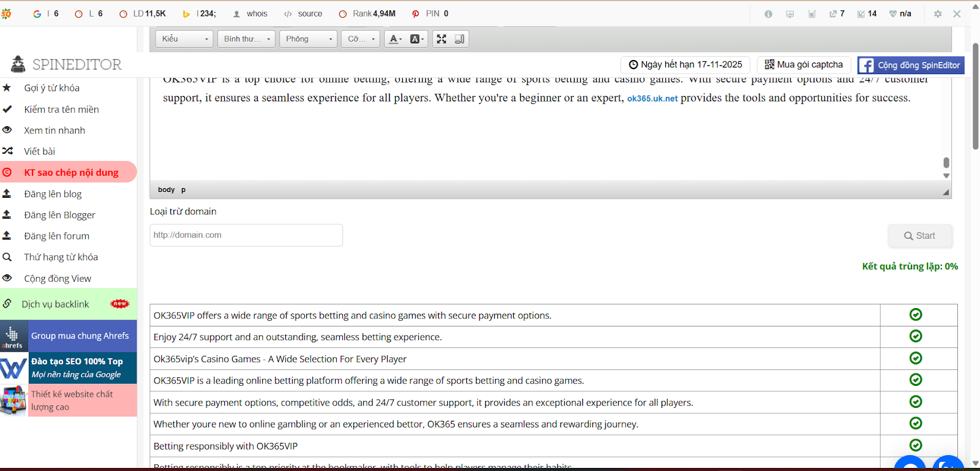Open Viết bài menu item
This screenshot has height=471, width=980.
[39, 151]
